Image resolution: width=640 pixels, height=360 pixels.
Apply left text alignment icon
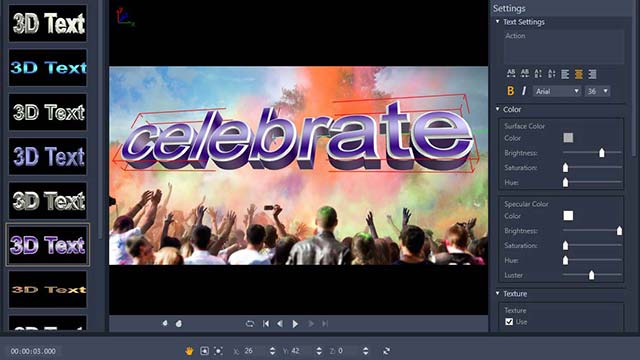pyautogui.click(x=565, y=74)
